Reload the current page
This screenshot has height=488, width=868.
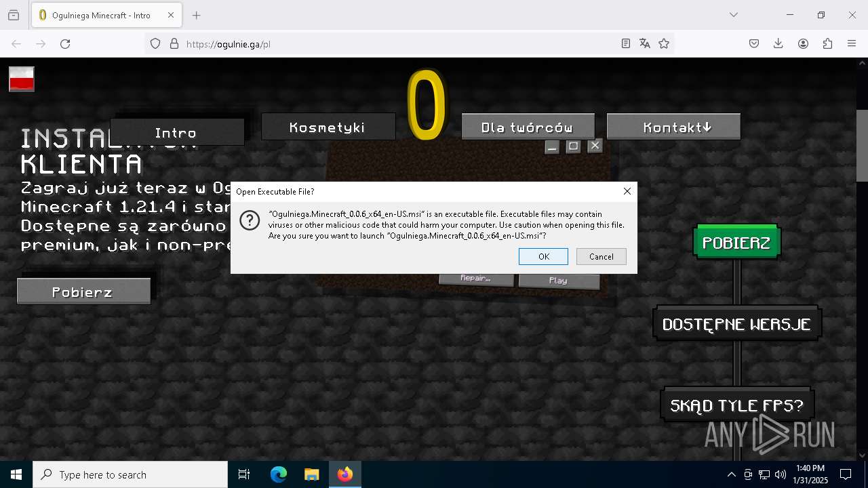click(x=65, y=43)
